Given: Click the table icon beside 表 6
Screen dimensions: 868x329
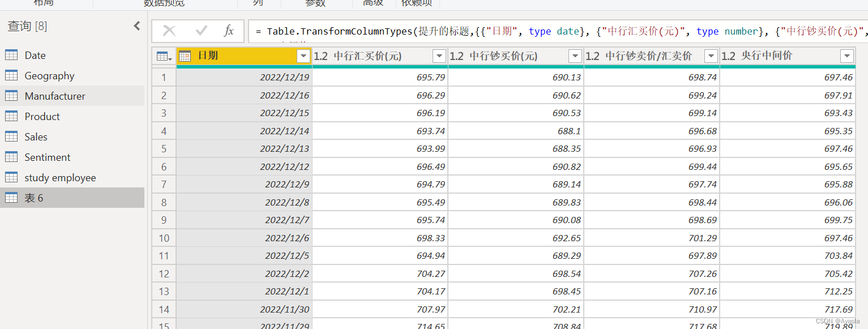Looking at the screenshot, I should pos(11,198).
